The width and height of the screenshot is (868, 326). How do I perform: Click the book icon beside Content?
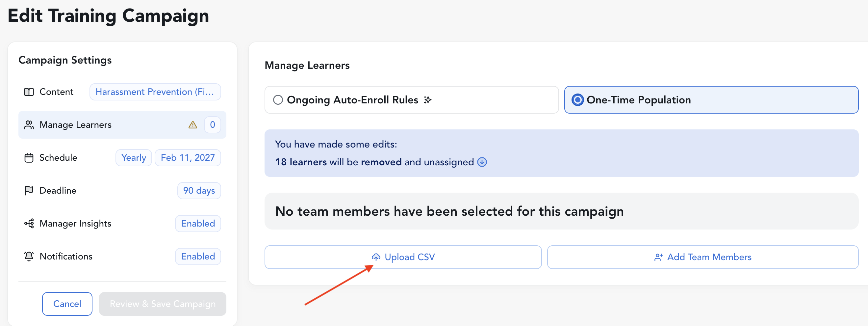pos(29,92)
